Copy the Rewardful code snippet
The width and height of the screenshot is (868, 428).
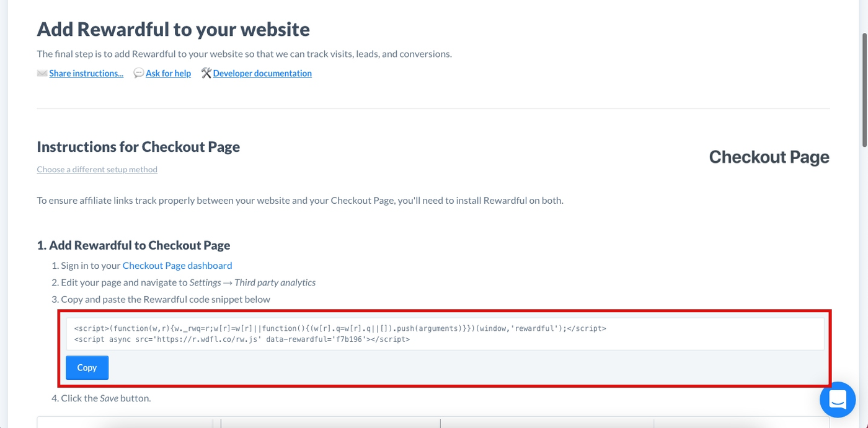coord(87,367)
